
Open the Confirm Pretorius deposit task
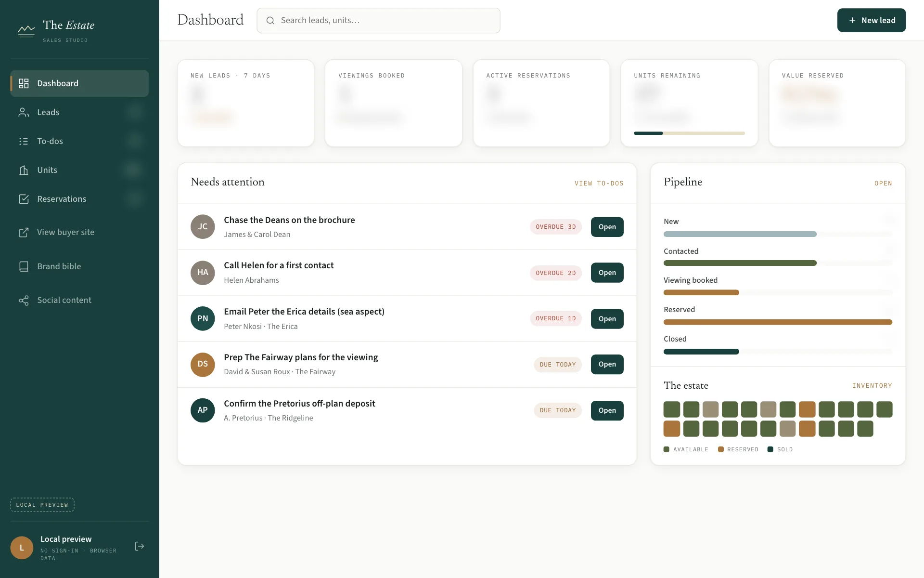pyautogui.click(x=607, y=410)
